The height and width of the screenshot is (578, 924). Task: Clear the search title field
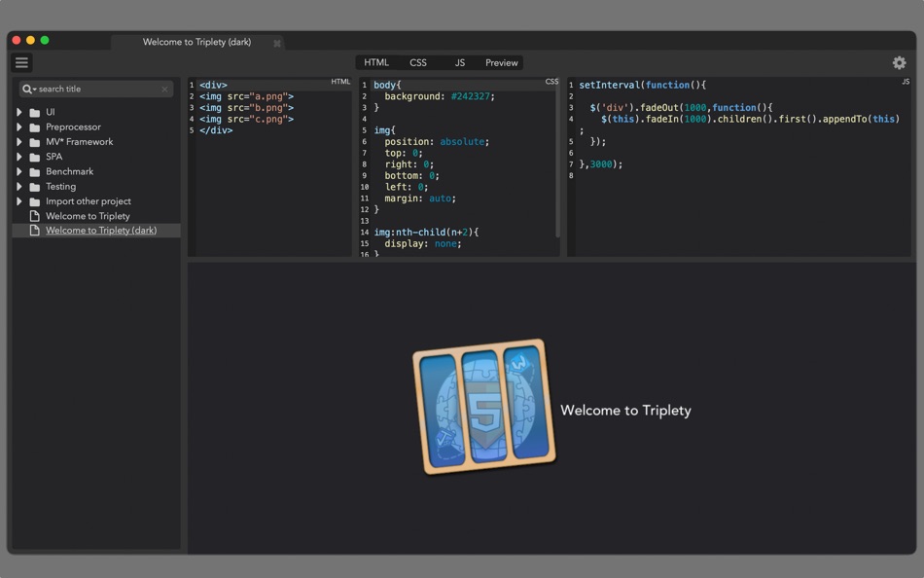pos(164,90)
